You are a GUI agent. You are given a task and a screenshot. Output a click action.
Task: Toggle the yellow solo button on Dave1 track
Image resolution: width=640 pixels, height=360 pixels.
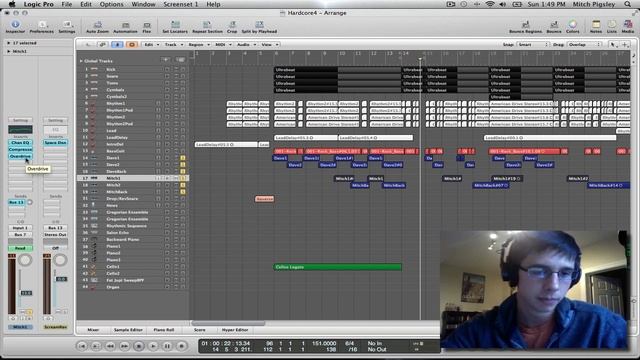[x=183, y=158]
